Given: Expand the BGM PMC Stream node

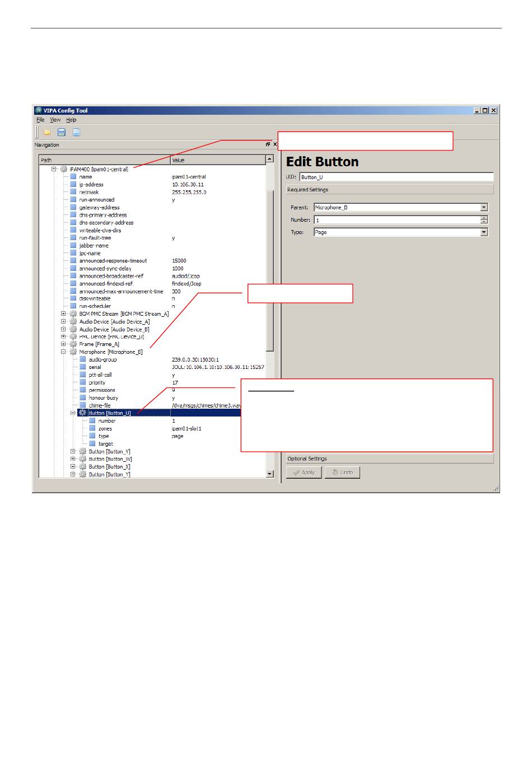Looking at the screenshot, I should point(64,314).
